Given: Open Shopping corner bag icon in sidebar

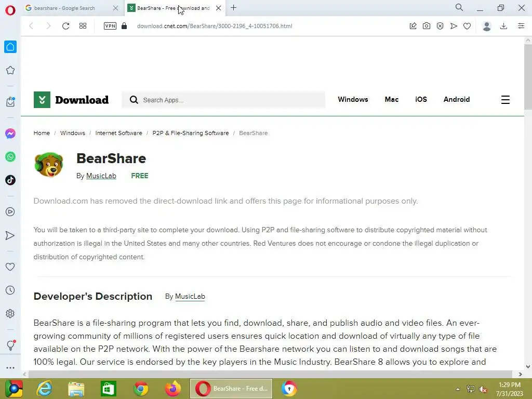Looking at the screenshot, I should point(10,101).
